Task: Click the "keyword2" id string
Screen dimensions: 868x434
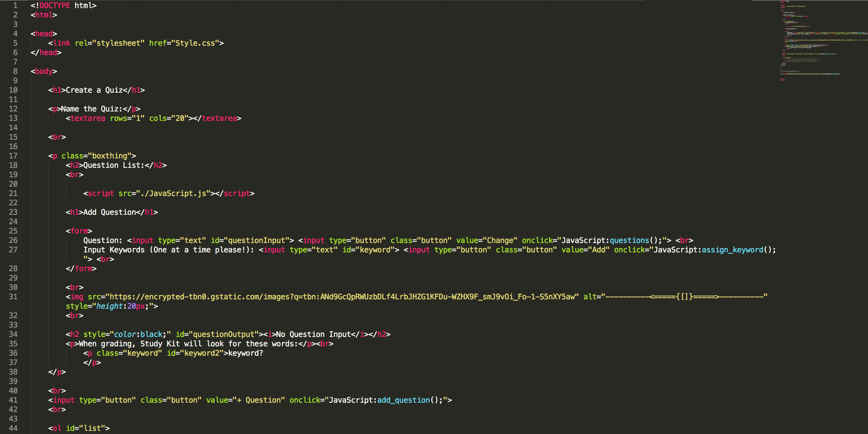Action: pos(201,353)
